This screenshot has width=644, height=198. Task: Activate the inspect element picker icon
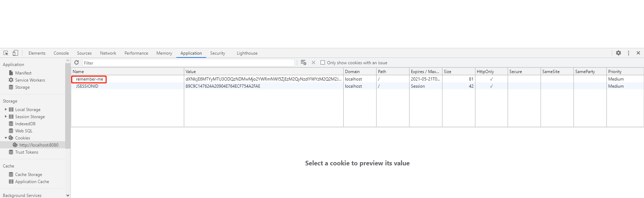(x=6, y=53)
